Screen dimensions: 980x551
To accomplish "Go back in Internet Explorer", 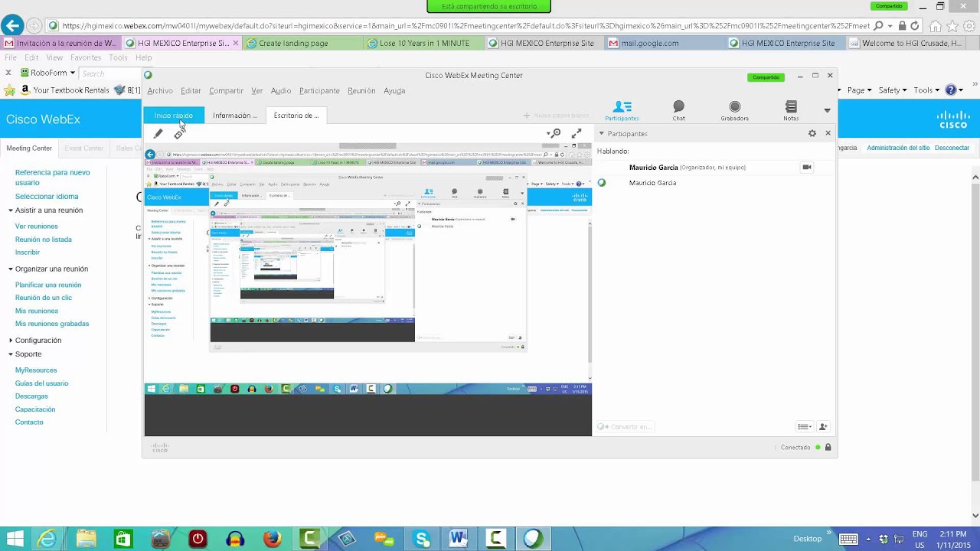I will click(11, 26).
